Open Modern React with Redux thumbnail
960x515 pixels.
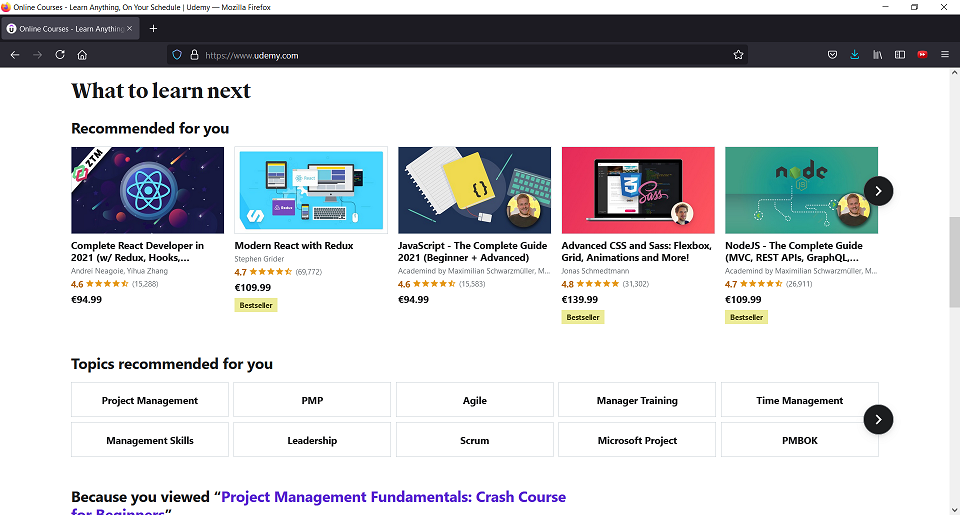(311, 190)
